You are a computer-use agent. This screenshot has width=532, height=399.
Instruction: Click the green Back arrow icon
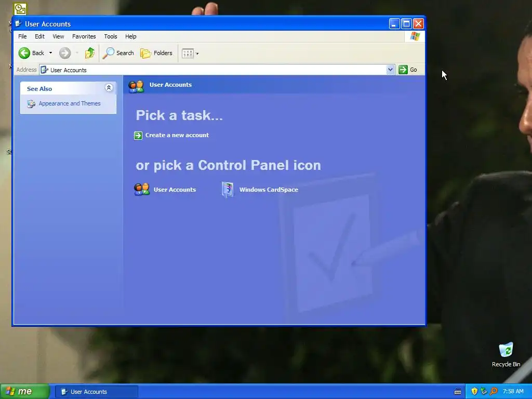tap(24, 53)
